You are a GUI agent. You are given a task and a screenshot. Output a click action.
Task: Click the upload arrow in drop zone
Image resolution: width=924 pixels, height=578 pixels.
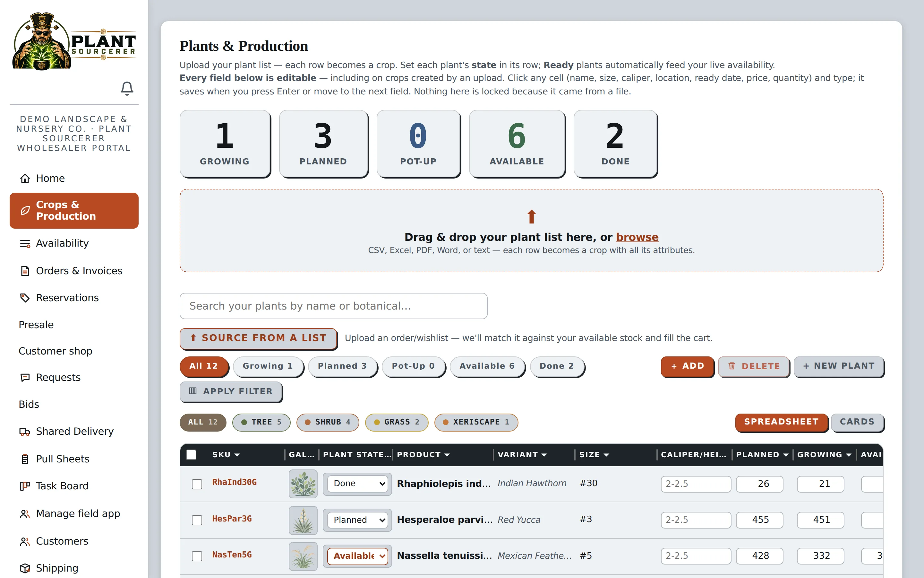[x=531, y=216]
